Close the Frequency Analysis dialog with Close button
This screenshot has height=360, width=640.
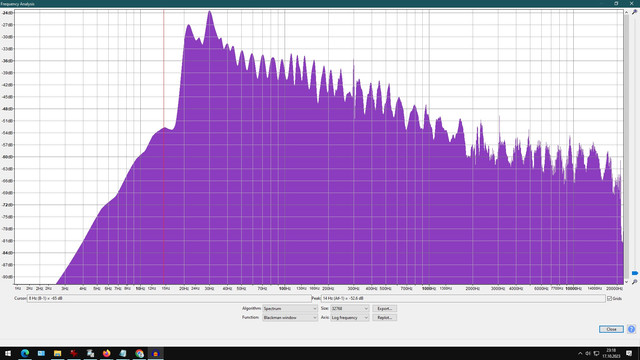click(x=611, y=329)
